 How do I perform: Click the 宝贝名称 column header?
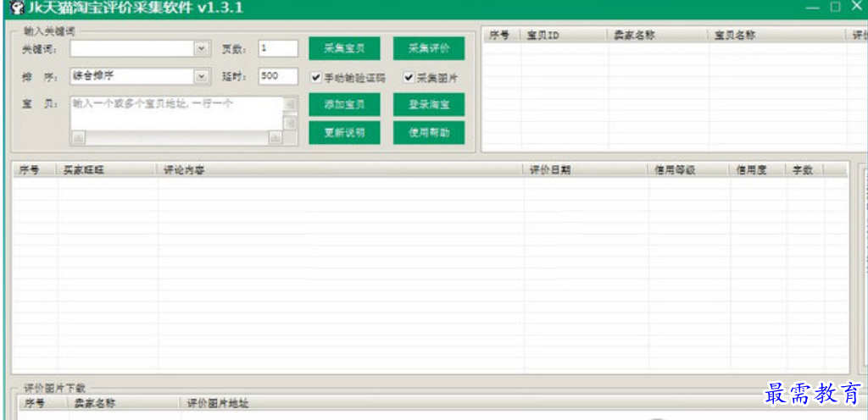(776, 36)
